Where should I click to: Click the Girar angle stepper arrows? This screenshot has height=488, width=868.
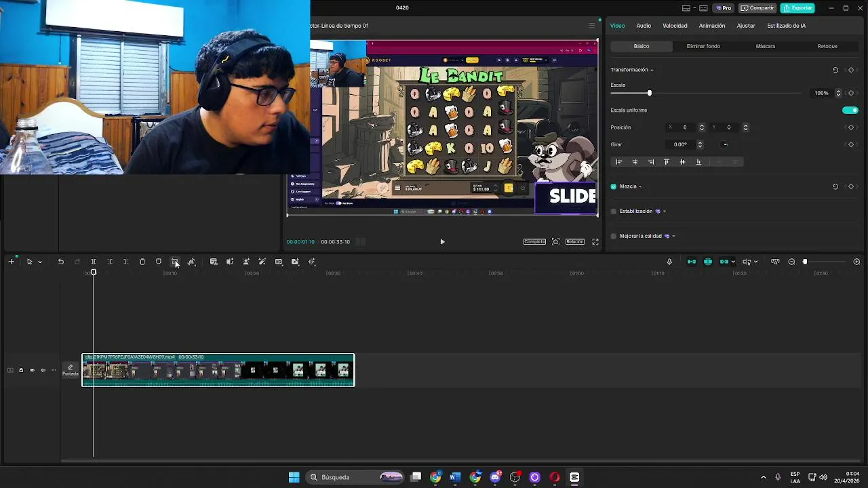pos(700,144)
